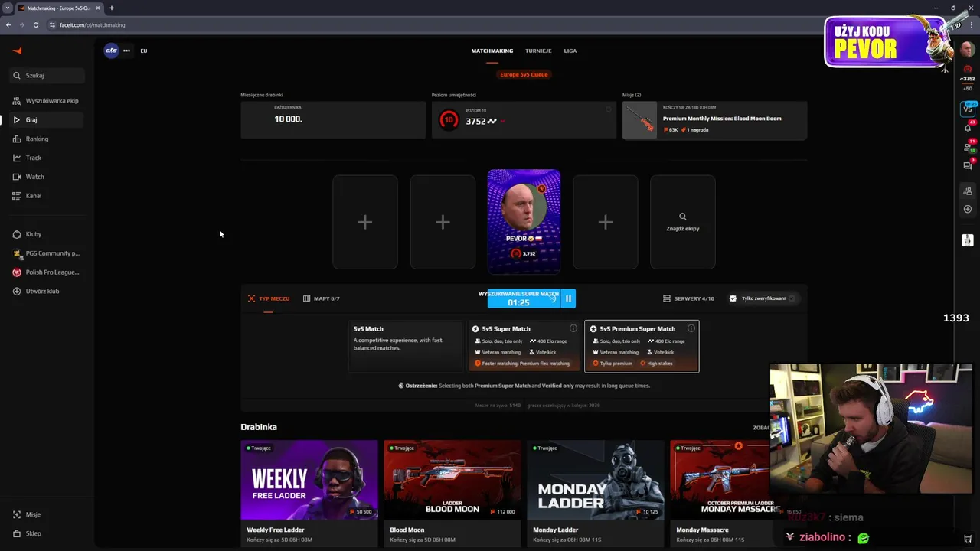Select Graj in the left sidebar

pyautogui.click(x=47, y=120)
